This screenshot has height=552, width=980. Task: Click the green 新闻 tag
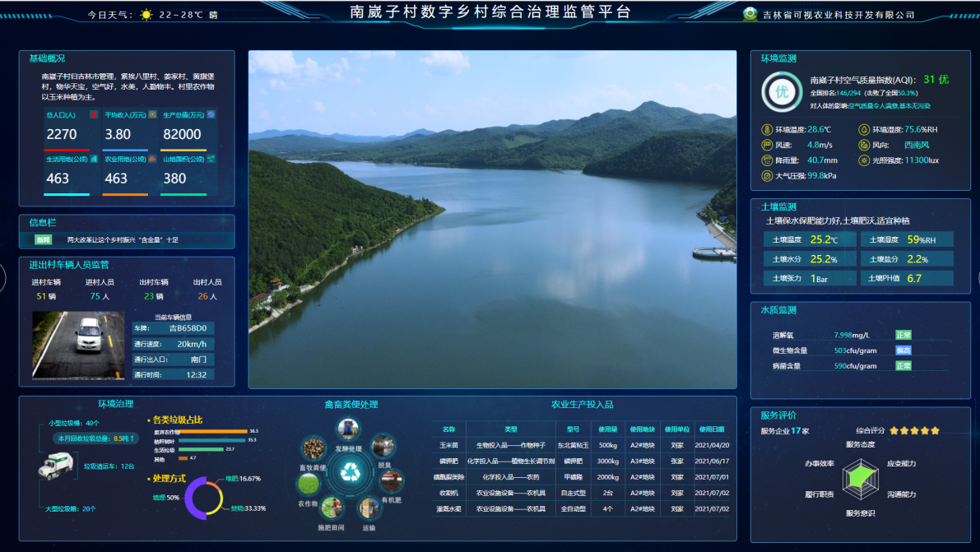[44, 240]
